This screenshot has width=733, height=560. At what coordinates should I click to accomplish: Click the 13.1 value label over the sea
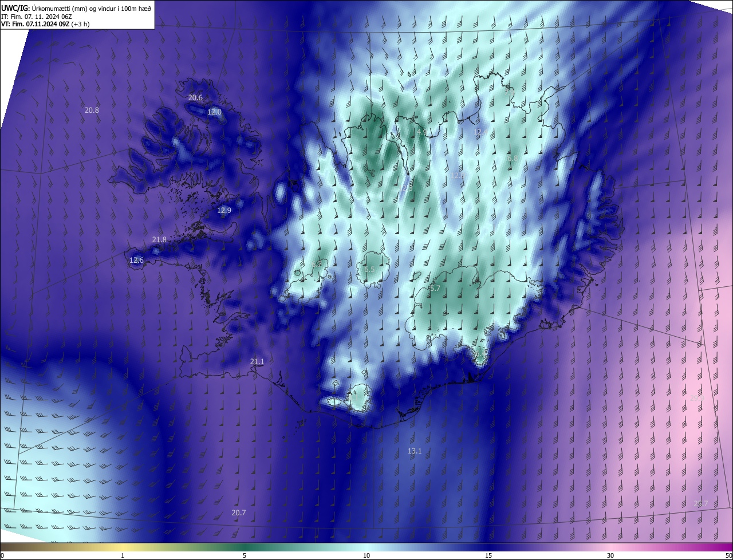tap(415, 451)
